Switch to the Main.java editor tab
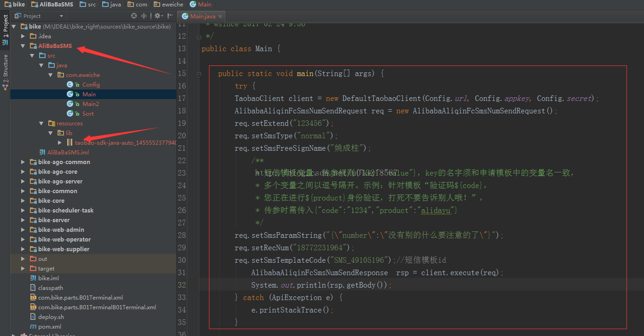 point(203,16)
